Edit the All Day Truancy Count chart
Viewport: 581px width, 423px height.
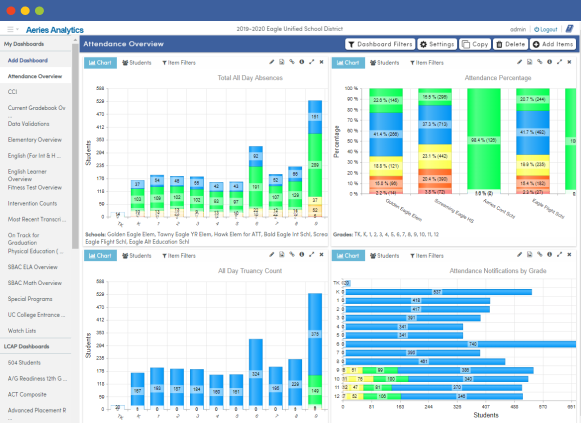(272, 254)
